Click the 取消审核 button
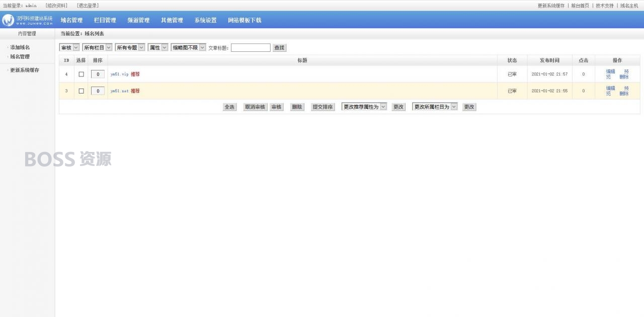This screenshot has height=317, width=644. click(x=255, y=107)
